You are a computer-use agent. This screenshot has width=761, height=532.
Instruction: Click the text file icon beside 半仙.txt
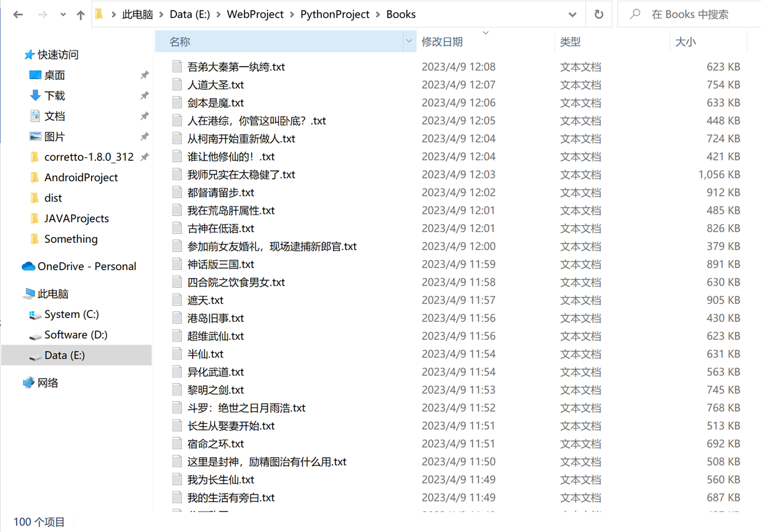coord(177,353)
